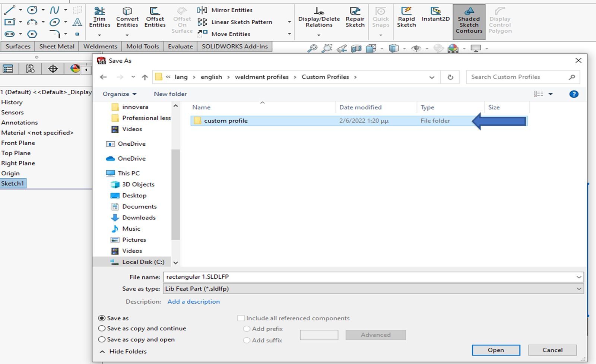Choose Save as copy and open
596x364 pixels.
point(102,340)
